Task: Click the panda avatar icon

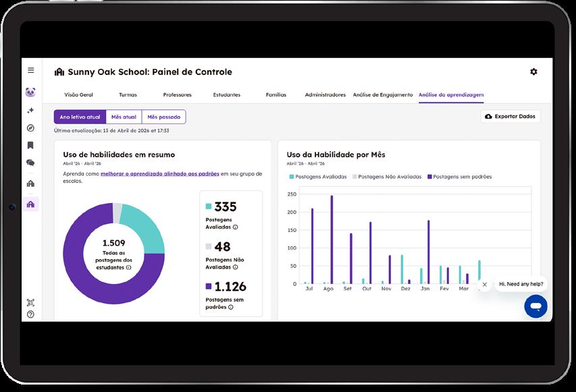Action: point(30,92)
